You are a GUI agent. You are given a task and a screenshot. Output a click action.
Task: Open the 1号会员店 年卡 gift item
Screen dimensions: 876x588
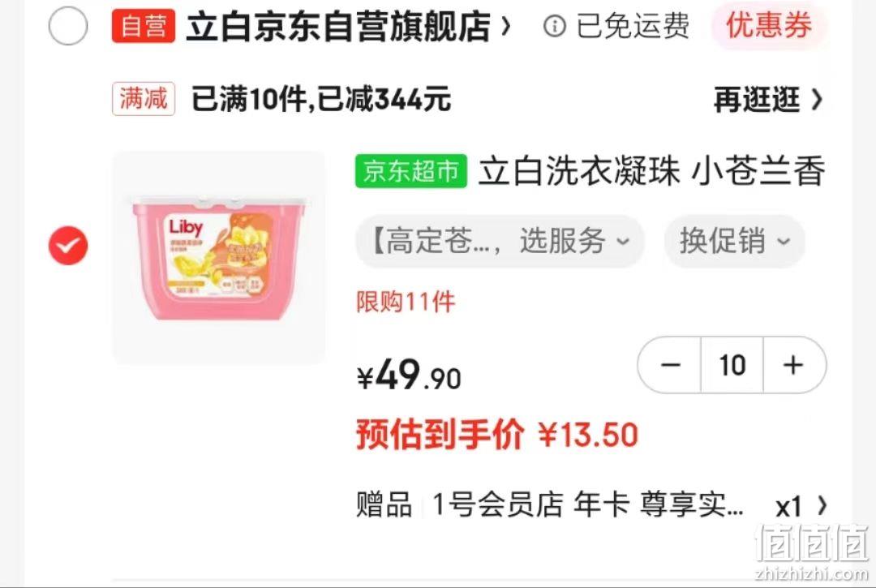[x=588, y=504]
